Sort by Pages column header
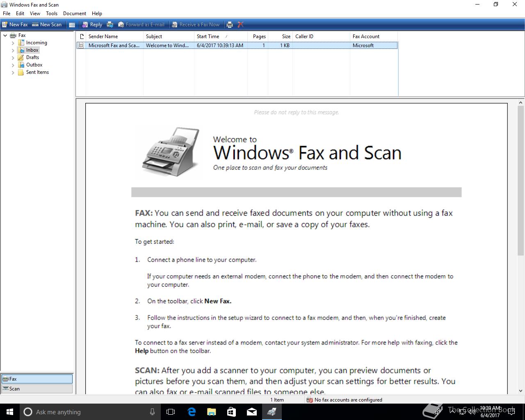The width and height of the screenshot is (525, 420). point(258,37)
